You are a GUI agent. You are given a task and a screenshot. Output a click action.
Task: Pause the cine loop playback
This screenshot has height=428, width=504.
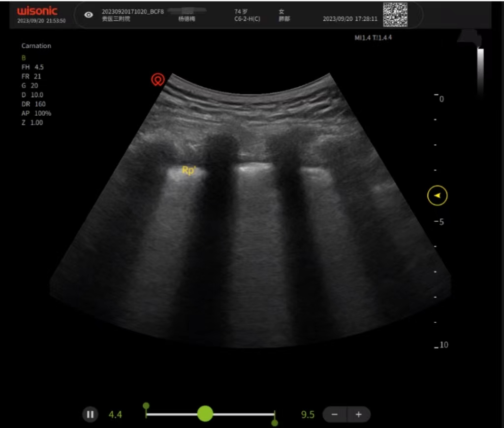[90, 414]
